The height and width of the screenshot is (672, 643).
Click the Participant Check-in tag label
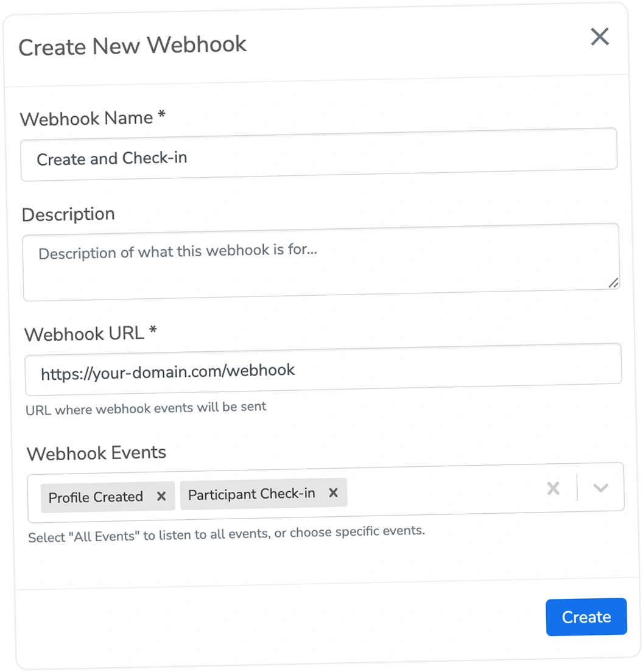pyautogui.click(x=251, y=494)
